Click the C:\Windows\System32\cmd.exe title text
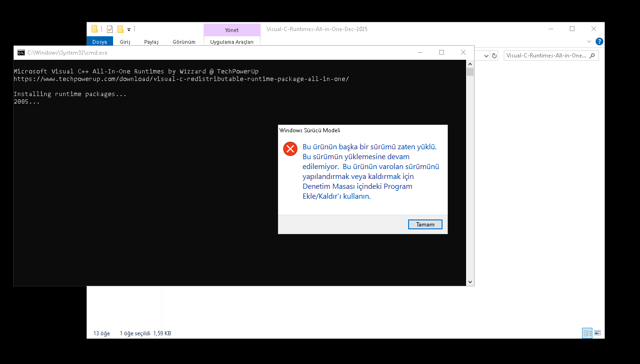Image resolution: width=640 pixels, height=364 pixels. coord(67,53)
